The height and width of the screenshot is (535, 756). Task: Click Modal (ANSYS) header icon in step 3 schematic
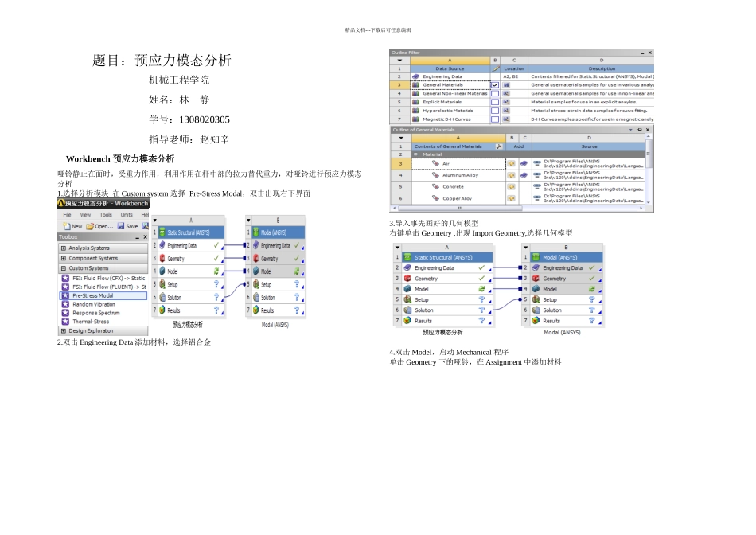coord(536,258)
